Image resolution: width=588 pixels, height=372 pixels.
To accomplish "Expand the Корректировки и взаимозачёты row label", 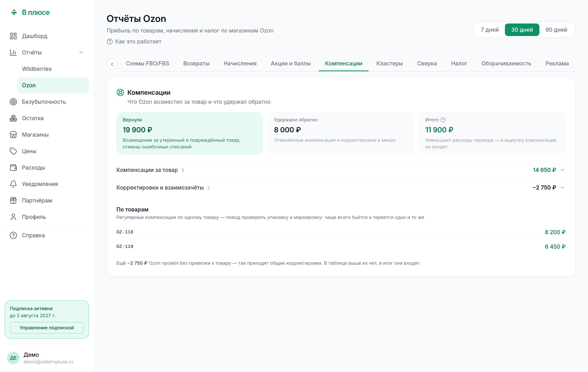I will coord(160,188).
